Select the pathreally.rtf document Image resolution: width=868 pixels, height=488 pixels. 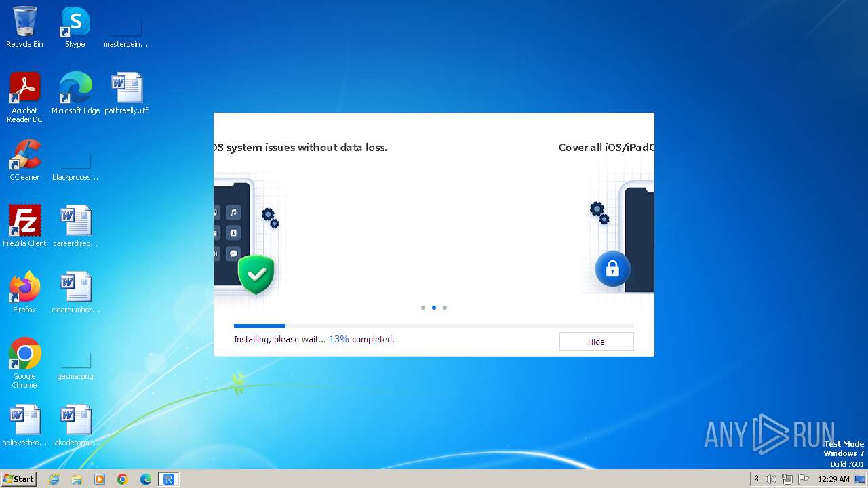click(x=126, y=94)
